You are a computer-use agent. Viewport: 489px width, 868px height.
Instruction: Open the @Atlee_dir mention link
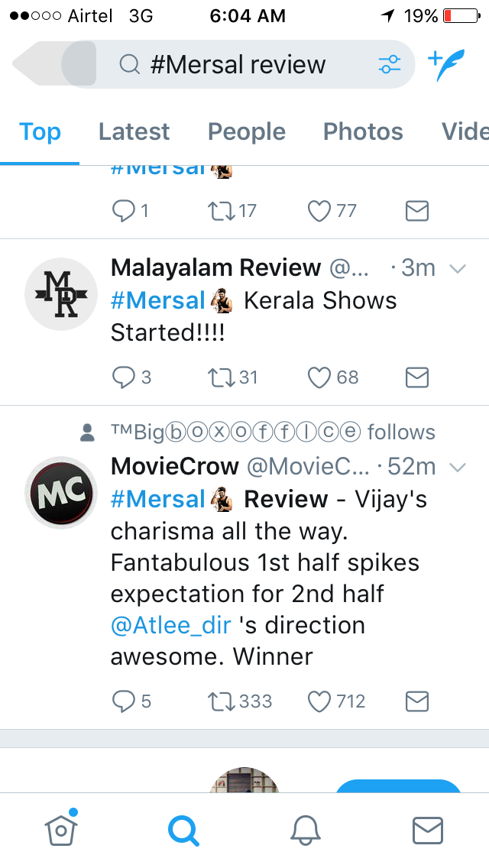pyautogui.click(x=170, y=626)
